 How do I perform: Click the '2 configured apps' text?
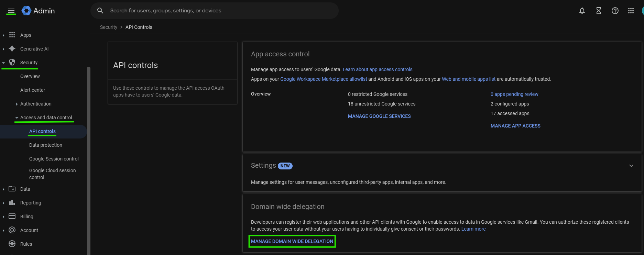[510, 104]
